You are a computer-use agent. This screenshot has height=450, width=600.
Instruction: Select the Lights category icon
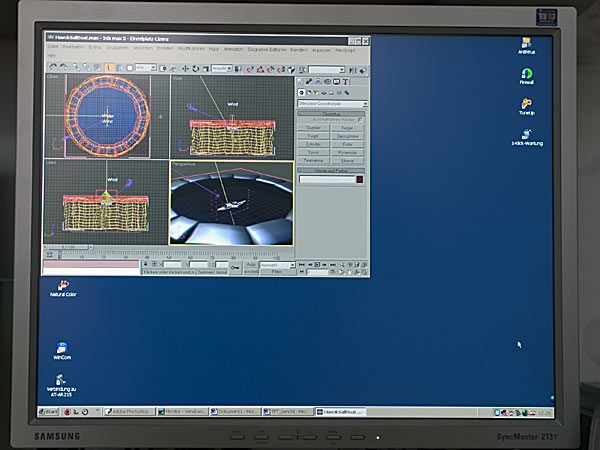[x=316, y=93]
